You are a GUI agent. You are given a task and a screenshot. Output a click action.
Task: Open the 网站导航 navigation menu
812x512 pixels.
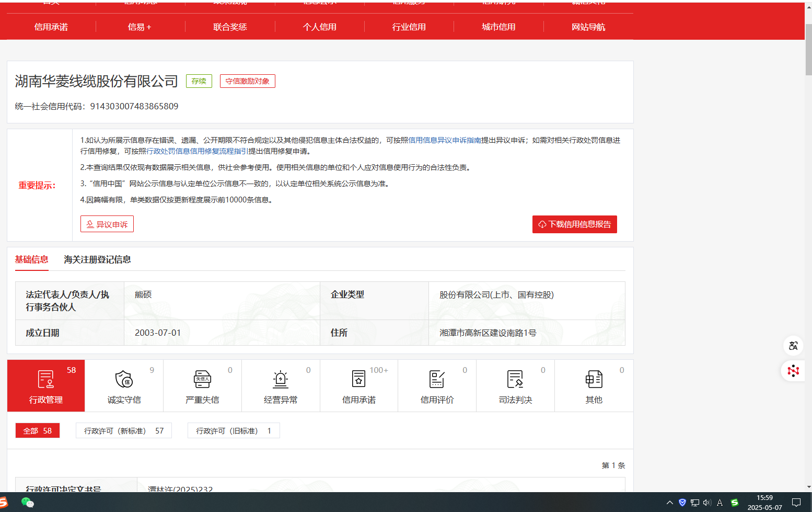[588, 27]
